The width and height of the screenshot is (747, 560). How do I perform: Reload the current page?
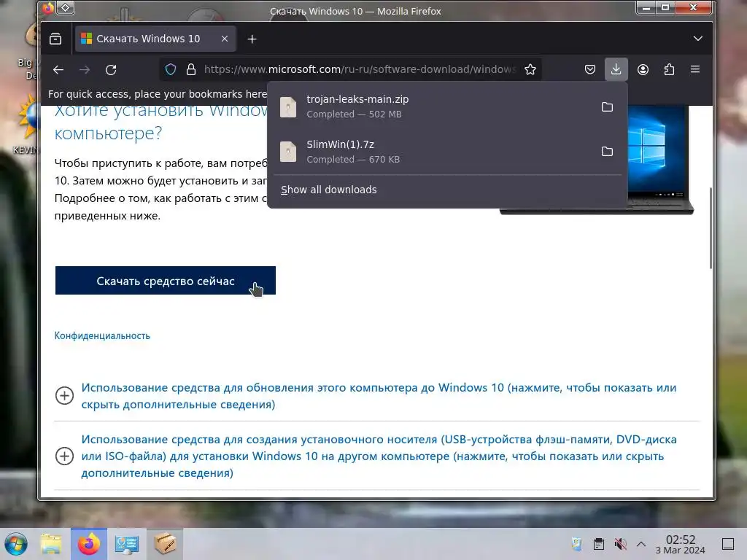[111, 70]
